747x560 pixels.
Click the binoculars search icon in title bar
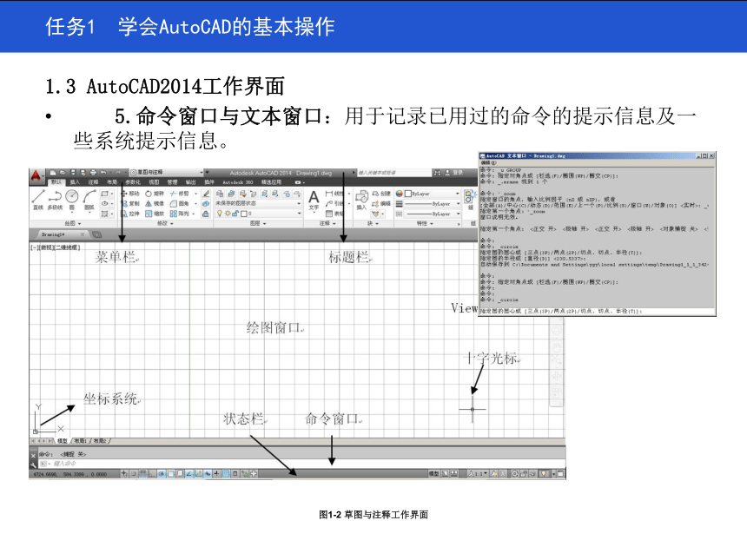[437, 173]
